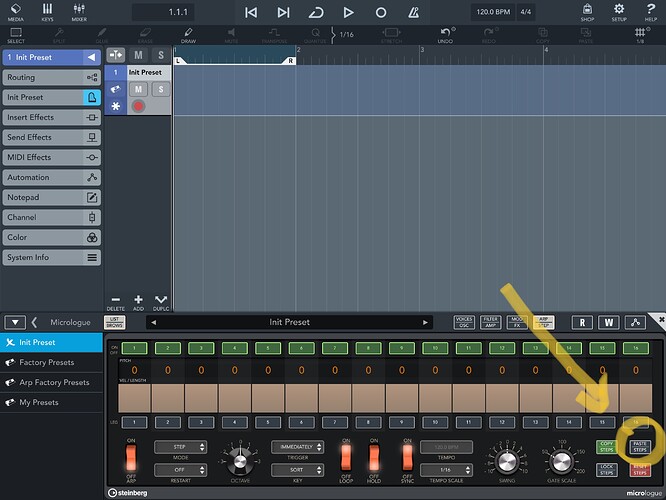
Task: Open the Mixer
Action: click(79, 12)
